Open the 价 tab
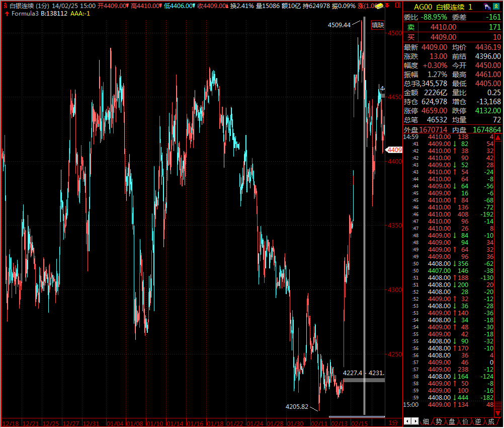 465,421
